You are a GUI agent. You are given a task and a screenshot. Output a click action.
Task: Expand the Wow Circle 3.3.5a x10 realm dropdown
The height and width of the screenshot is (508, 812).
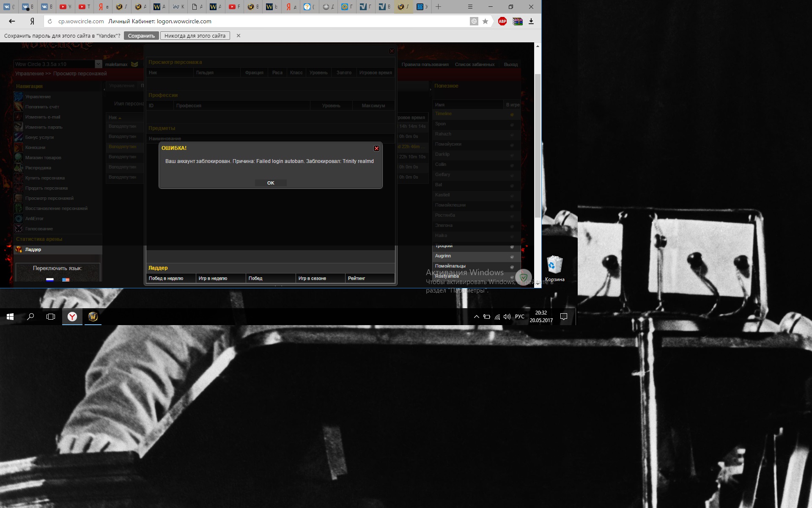pos(98,64)
